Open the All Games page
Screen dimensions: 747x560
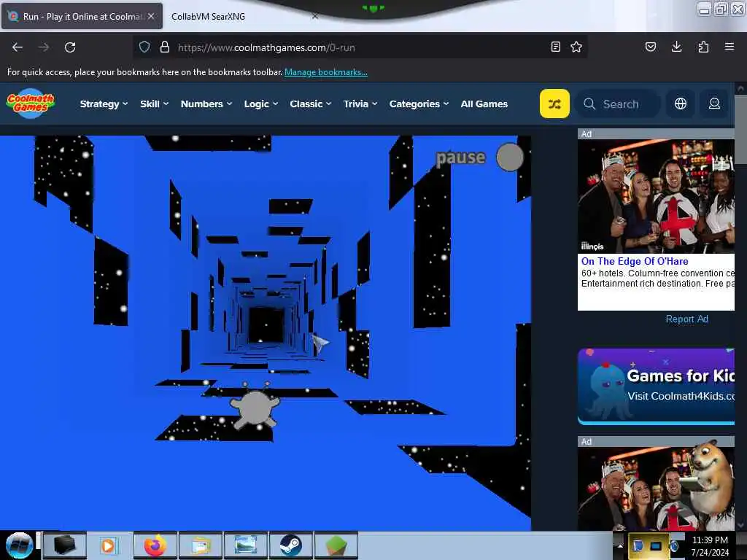point(484,104)
